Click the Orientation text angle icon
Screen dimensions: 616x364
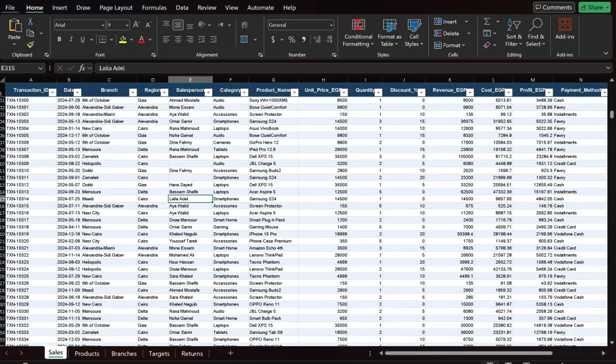(x=201, y=25)
